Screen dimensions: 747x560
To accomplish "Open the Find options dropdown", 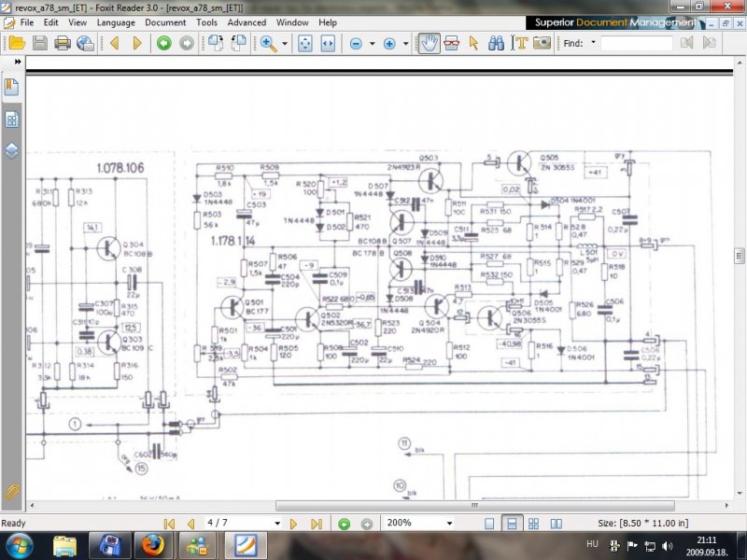I will click(x=593, y=42).
